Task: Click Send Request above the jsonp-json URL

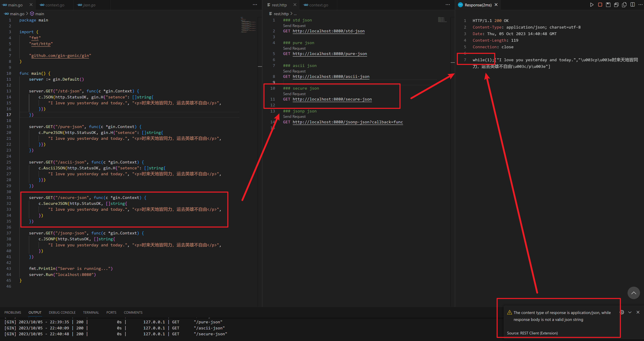Action: [x=294, y=116]
